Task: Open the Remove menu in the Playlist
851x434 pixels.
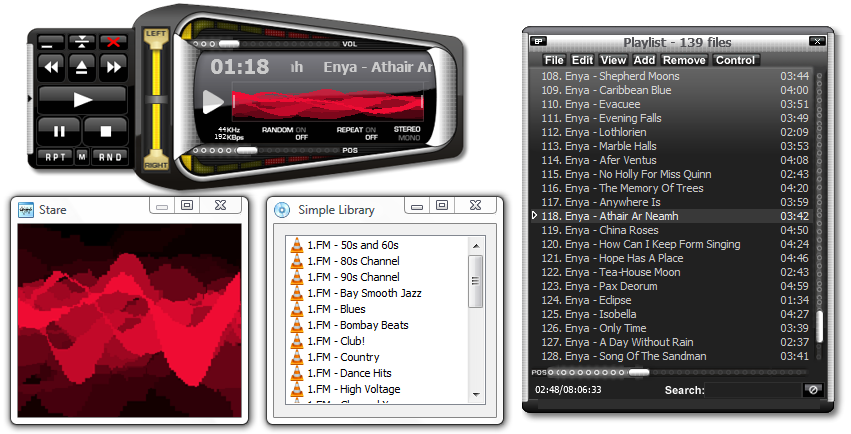Action: click(x=684, y=60)
